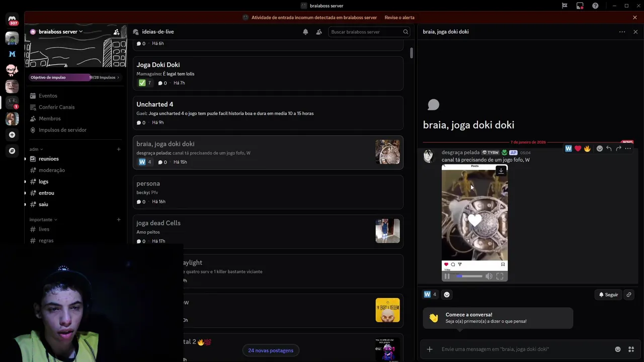The width and height of the screenshot is (644, 362).
Task: Open thread more options in header
Action: 622,32
